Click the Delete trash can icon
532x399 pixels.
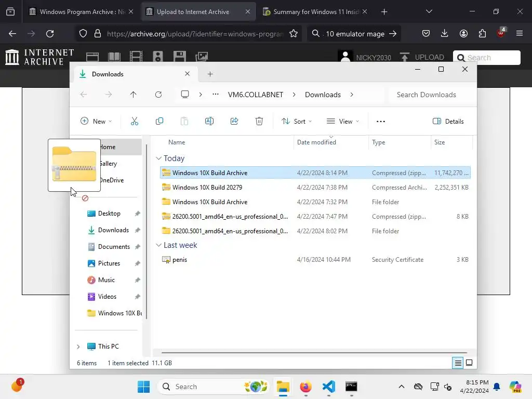tap(259, 121)
